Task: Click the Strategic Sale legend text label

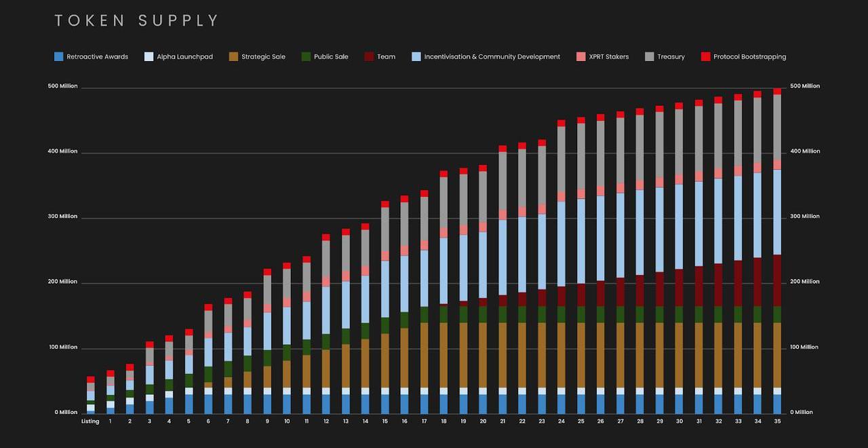Action: click(264, 57)
